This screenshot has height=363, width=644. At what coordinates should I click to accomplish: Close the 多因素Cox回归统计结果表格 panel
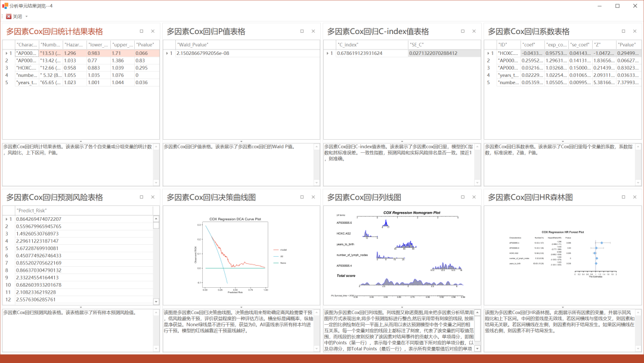153,31
